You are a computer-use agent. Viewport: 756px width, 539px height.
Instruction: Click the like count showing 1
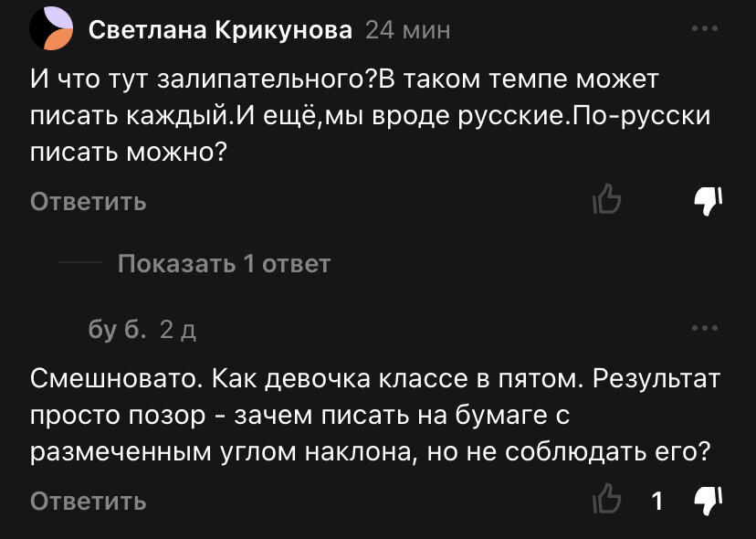656,500
